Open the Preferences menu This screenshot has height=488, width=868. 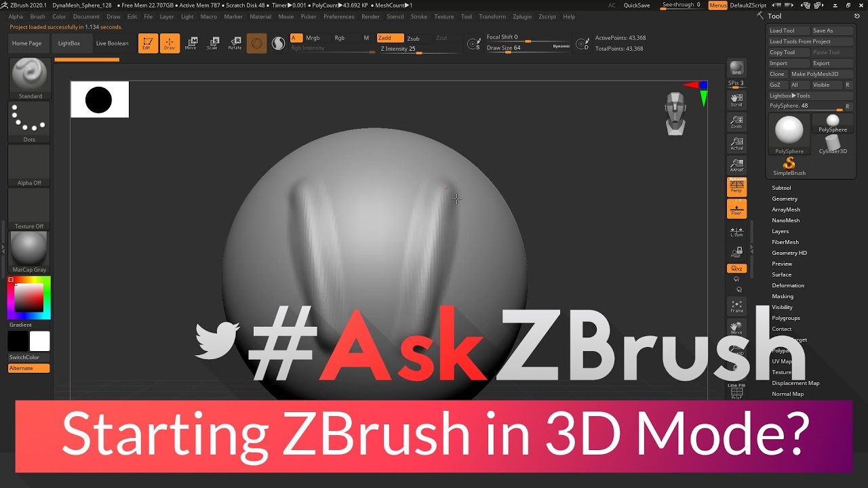339,16
